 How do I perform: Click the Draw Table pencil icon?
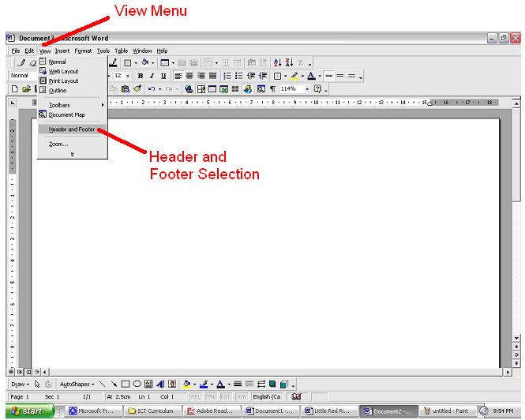[x=22, y=62]
